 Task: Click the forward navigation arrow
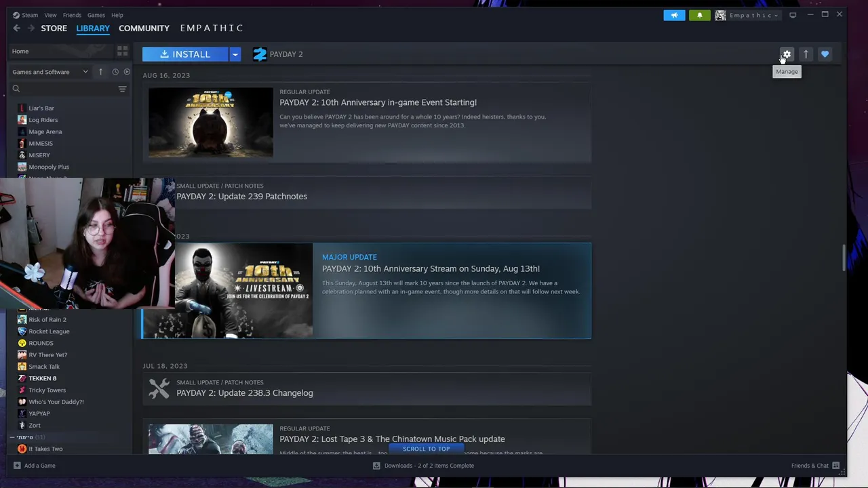[x=31, y=28]
